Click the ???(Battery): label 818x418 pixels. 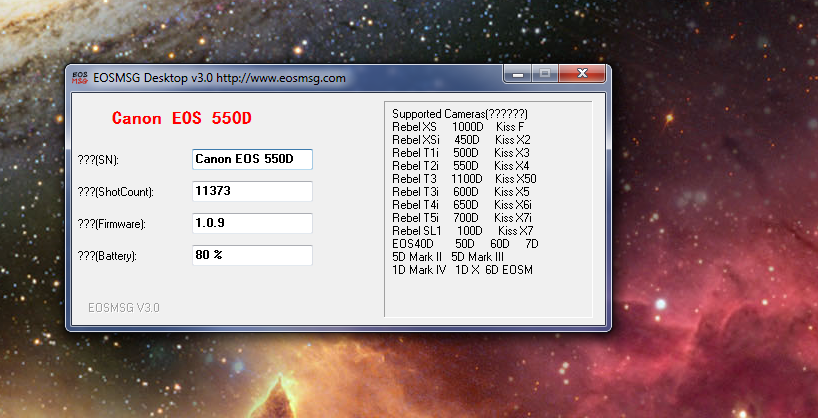tap(107, 256)
